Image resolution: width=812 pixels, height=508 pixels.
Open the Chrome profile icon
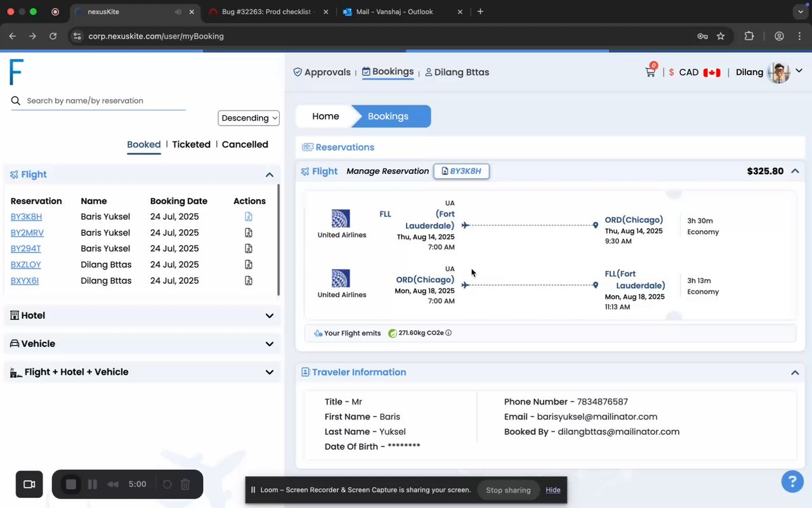[779, 36]
